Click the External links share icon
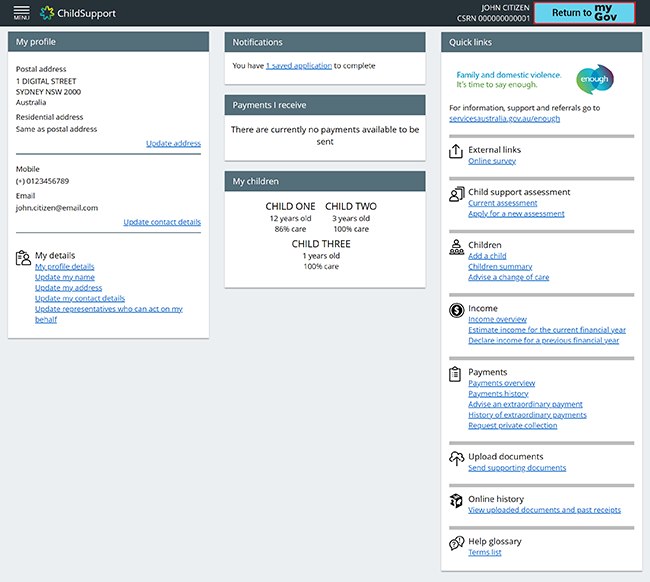The height and width of the screenshot is (582, 650). pyautogui.click(x=456, y=151)
